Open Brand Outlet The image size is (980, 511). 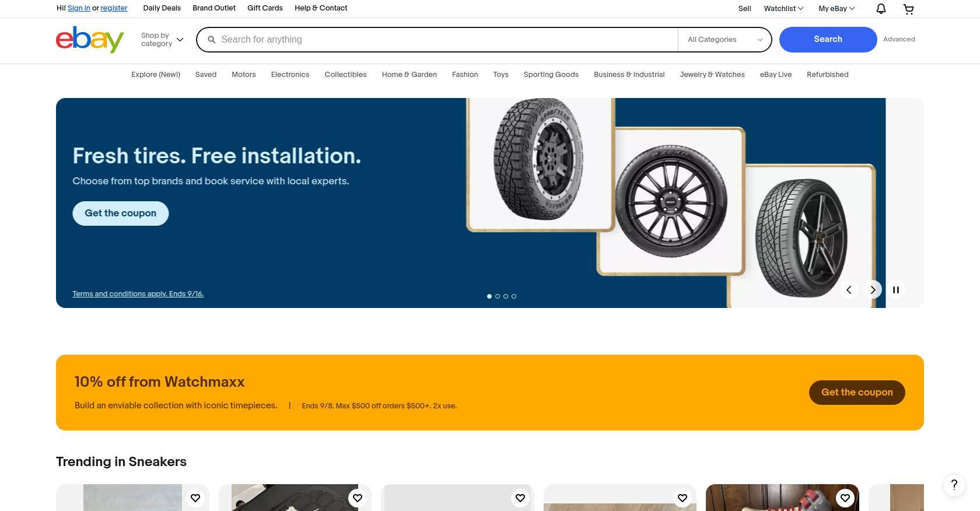pos(214,8)
